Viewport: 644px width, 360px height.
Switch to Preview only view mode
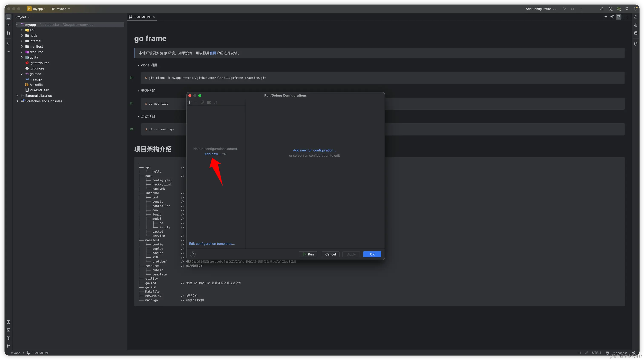pyautogui.click(x=618, y=17)
